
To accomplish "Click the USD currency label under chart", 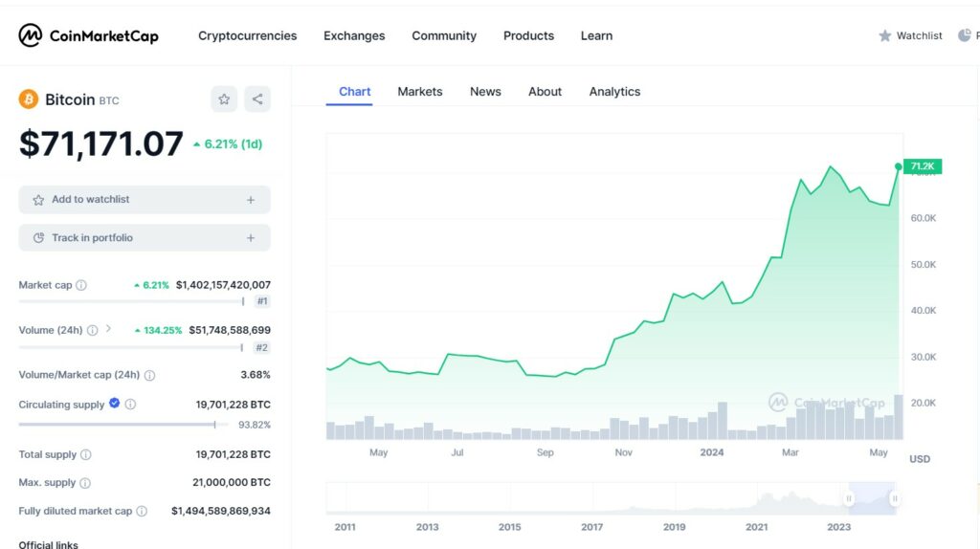I will (920, 459).
